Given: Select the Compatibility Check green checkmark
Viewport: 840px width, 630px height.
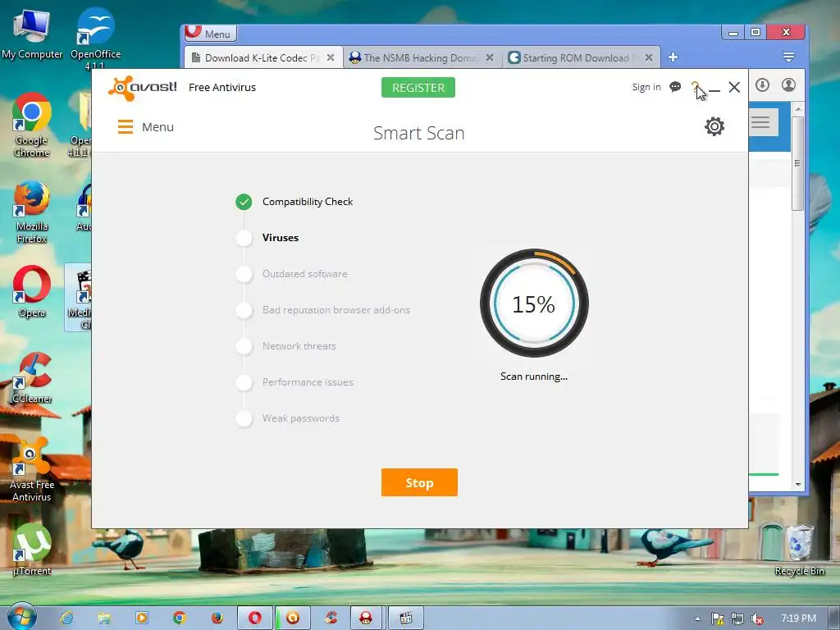Looking at the screenshot, I should [x=244, y=202].
